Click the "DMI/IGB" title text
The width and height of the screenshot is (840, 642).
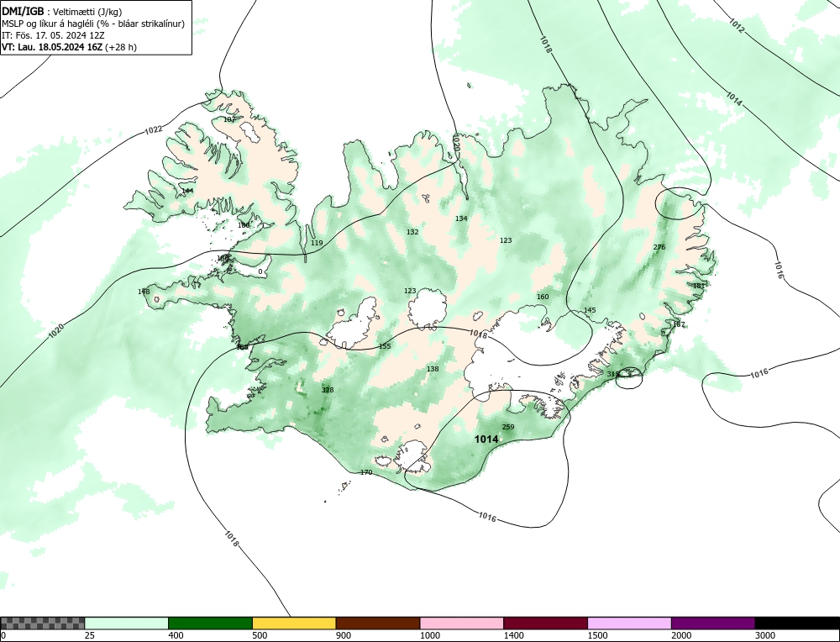pos(23,11)
